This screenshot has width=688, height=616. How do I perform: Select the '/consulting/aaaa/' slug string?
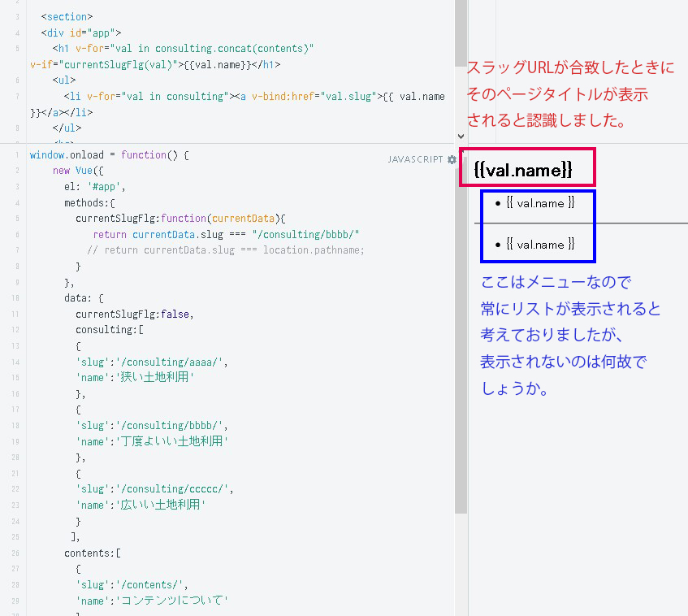pos(175,362)
